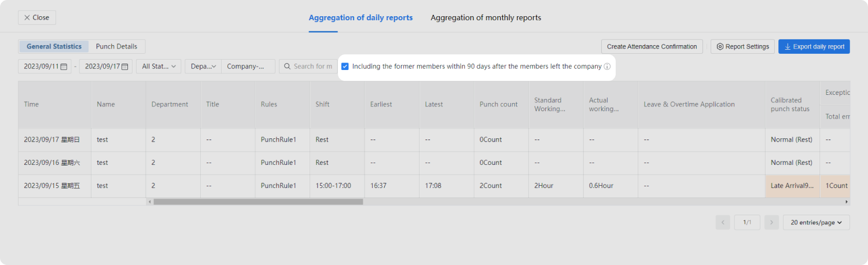Click the 16:37 earliest punch cell
Viewport: 868px width, 265px height.
[392, 186]
